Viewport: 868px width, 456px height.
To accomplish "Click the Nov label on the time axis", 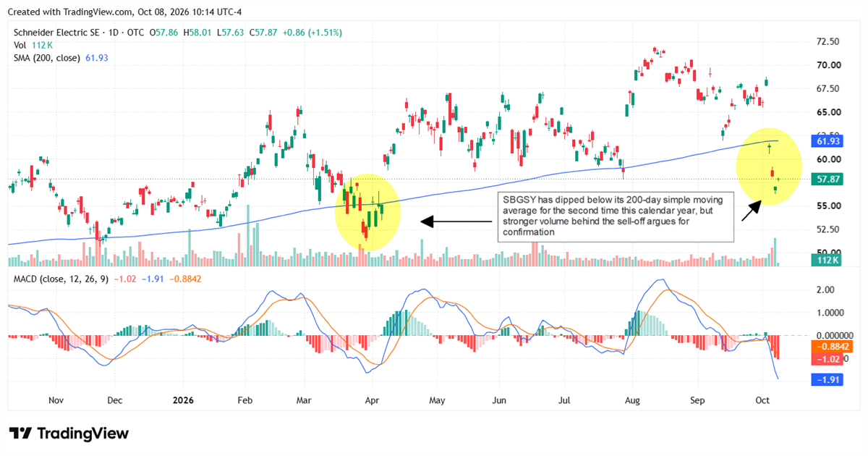I will [x=56, y=400].
